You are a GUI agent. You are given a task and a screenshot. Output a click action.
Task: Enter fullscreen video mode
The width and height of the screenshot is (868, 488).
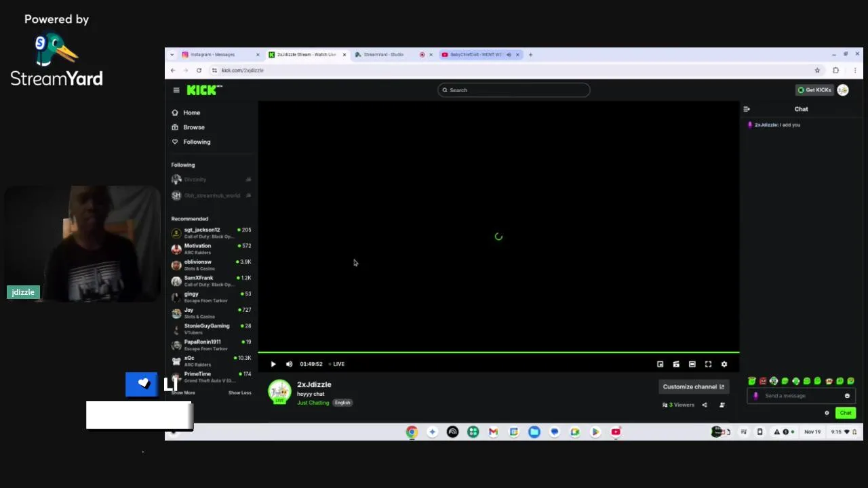click(x=708, y=364)
